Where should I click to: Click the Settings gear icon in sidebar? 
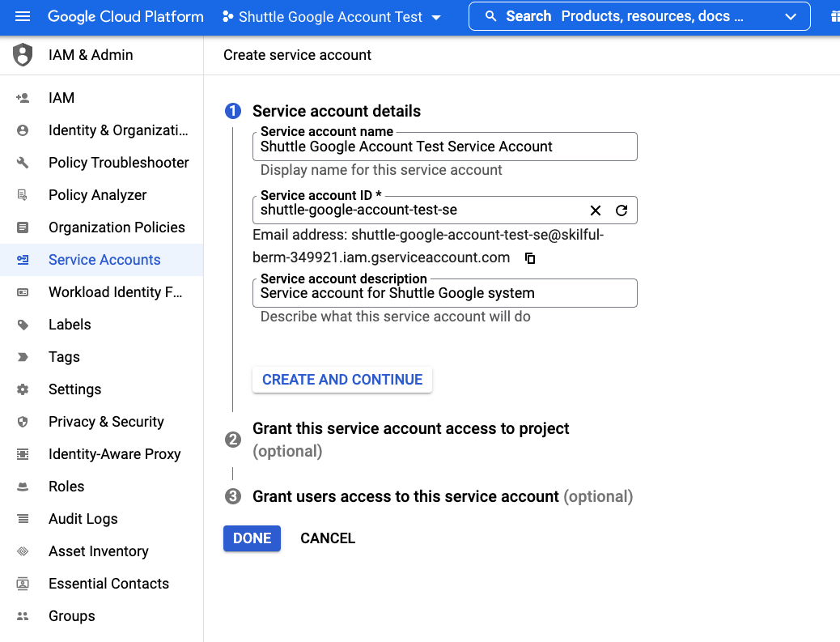point(23,389)
